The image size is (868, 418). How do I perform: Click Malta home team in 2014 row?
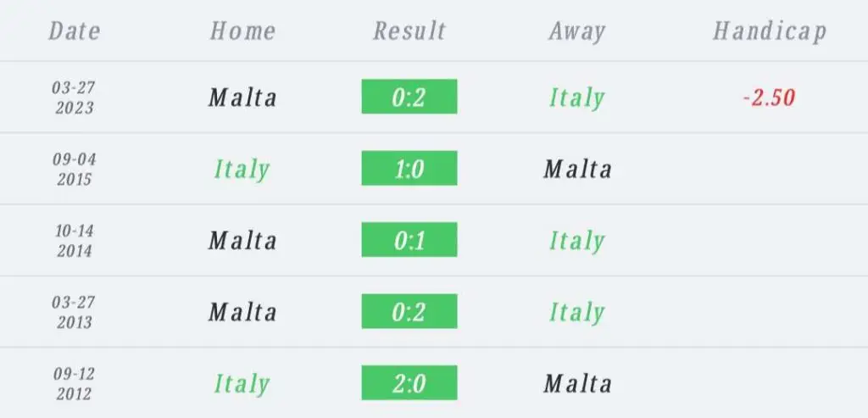click(242, 241)
